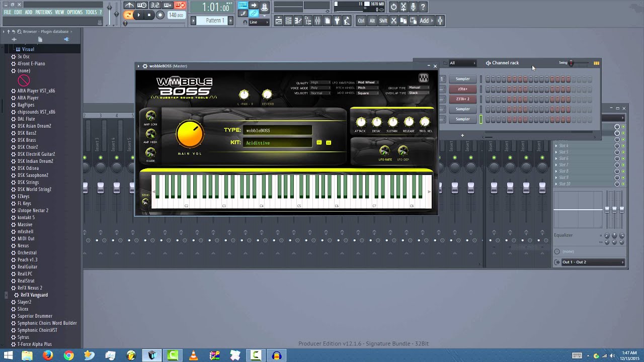Toggle first step of z3ta+ channel
This screenshot has width=644, height=362.
pos(488,89)
